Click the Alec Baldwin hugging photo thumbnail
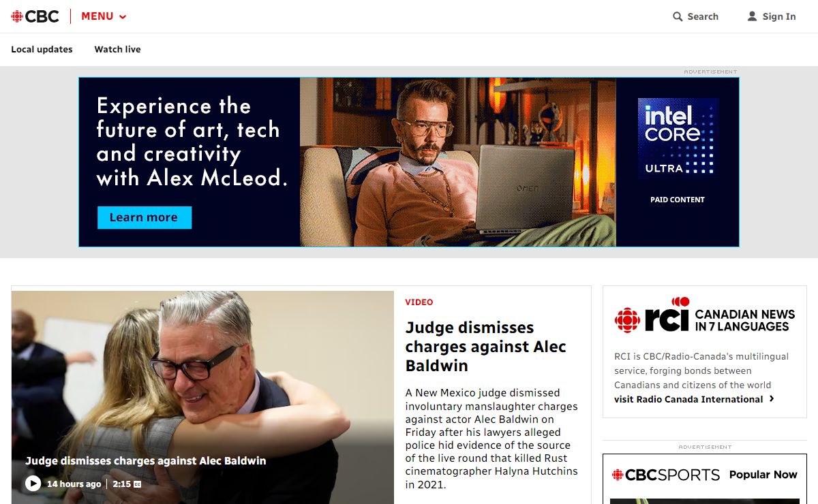The width and height of the screenshot is (818, 504). point(202,398)
